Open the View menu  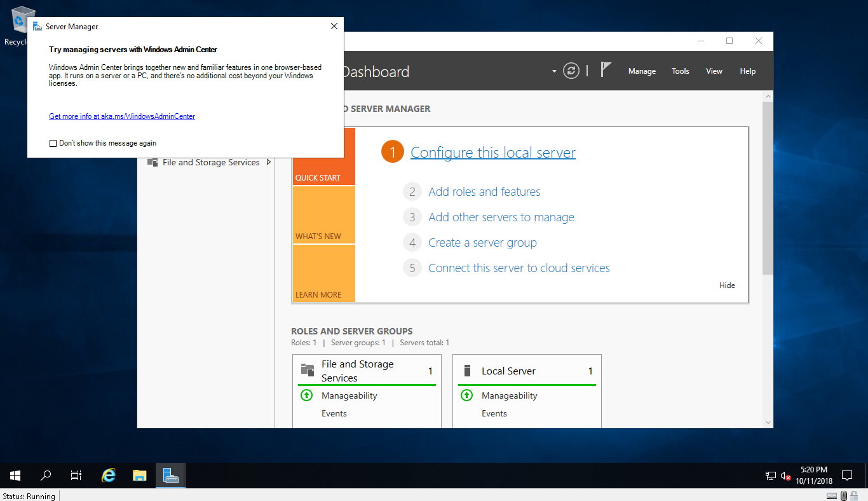click(x=714, y=71)
